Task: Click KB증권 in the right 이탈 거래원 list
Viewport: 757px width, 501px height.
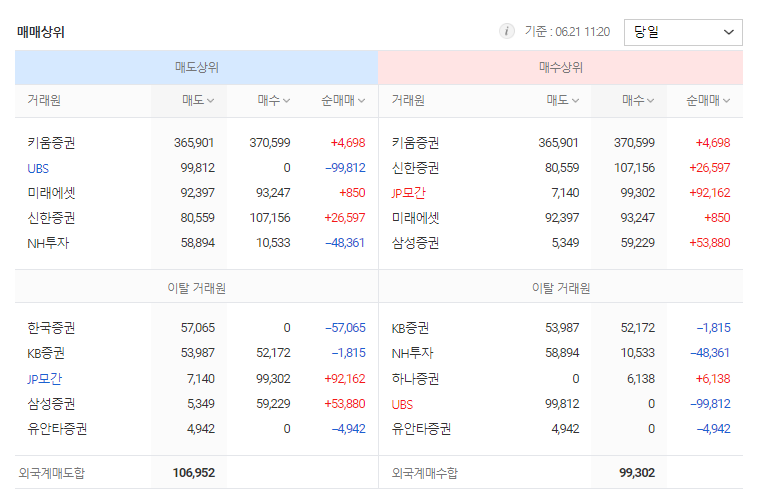Action: (x=410, y=328)
